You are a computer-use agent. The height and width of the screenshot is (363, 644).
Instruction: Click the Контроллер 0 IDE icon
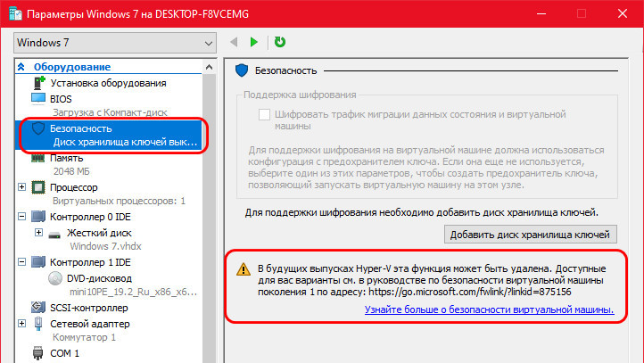tap(38, 217)
